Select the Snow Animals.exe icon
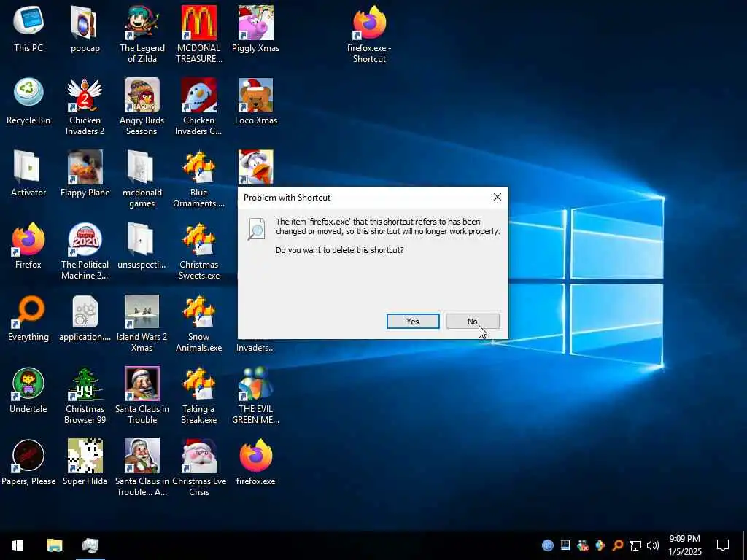This screenshot has height=560, width=747. (198, 323)
